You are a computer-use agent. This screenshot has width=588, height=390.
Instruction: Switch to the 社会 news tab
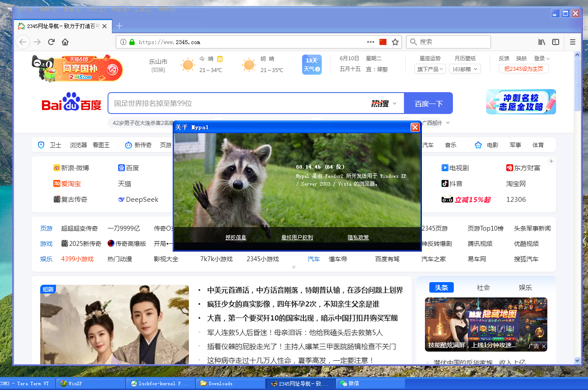484,287
